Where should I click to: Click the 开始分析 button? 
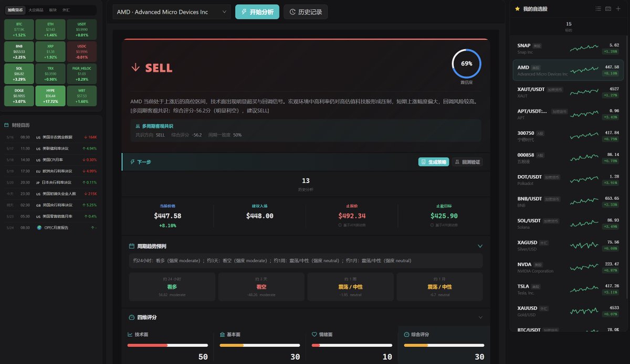click(257, 12)
